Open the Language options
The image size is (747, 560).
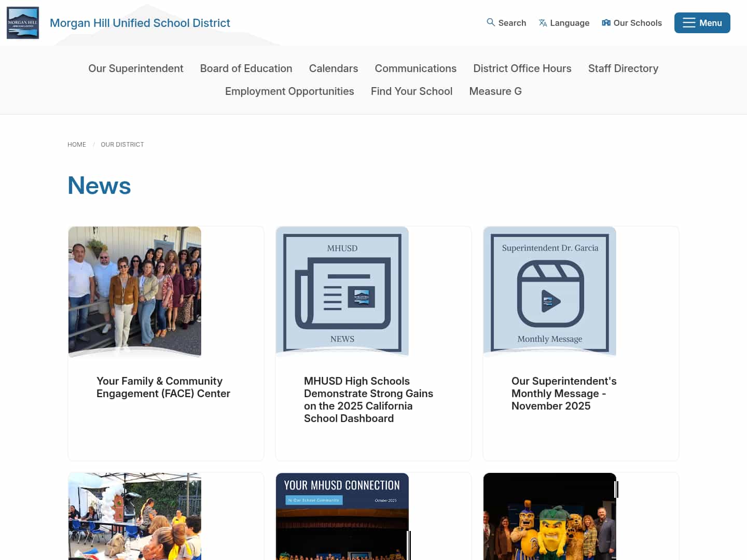point(564,23)
